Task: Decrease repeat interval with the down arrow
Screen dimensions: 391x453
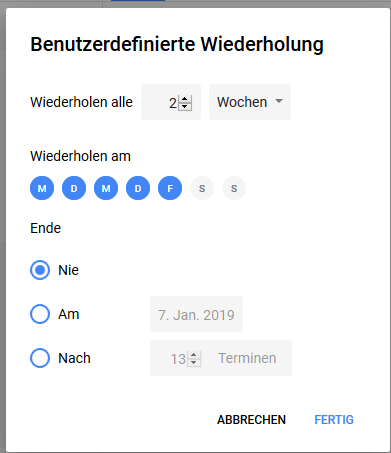Action: (x=185, y=106)
